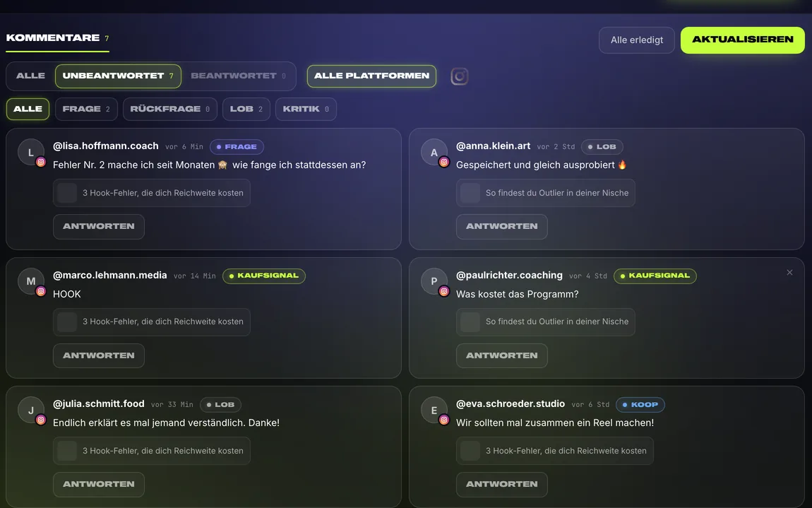The image size is (812, 508).
Task: Open the paulrichter.coaching avatar
Action: (434, 281)
